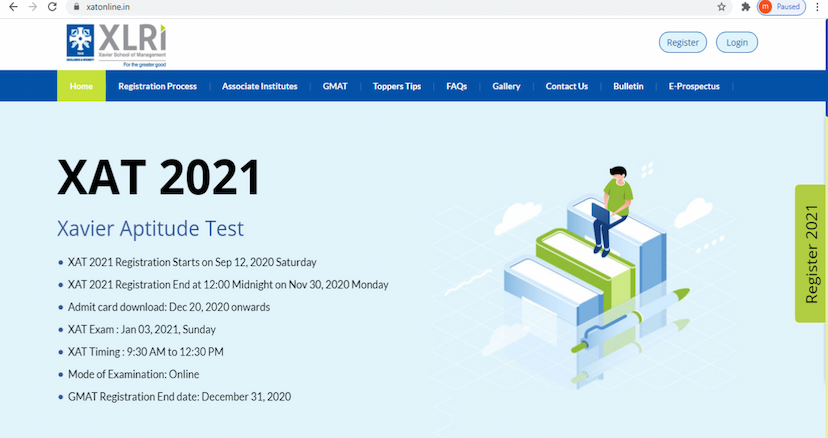Go back with browser back arrow

coord(13,7)
